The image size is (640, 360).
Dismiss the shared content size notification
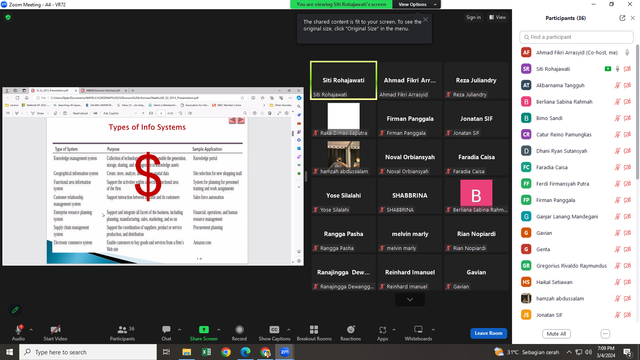tap(425, 19)
